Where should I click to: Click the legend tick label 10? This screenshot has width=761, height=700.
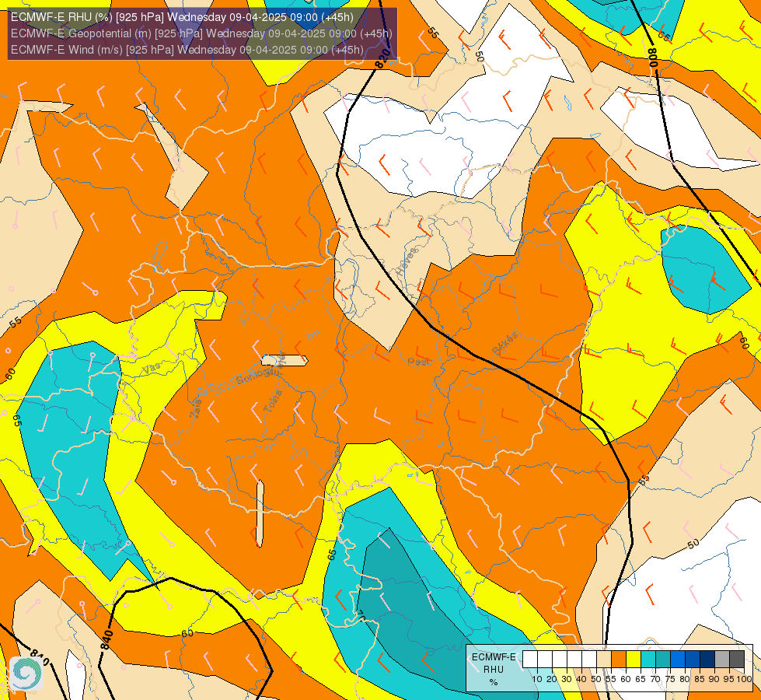(537, 679)
